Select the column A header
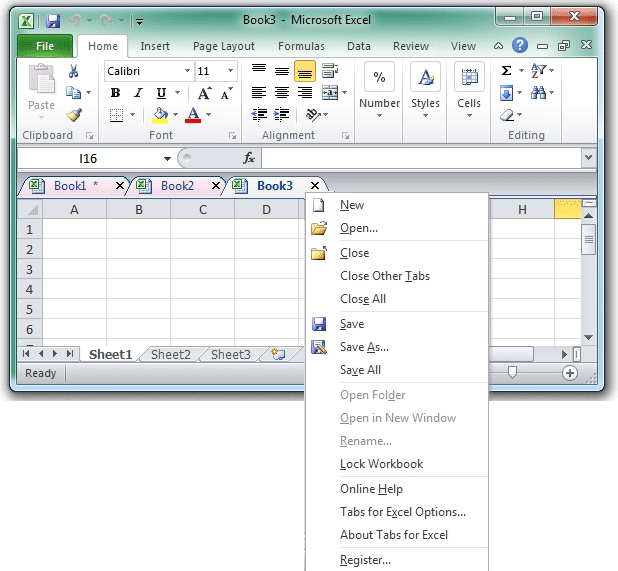618x571 pixels. point(74,210)
